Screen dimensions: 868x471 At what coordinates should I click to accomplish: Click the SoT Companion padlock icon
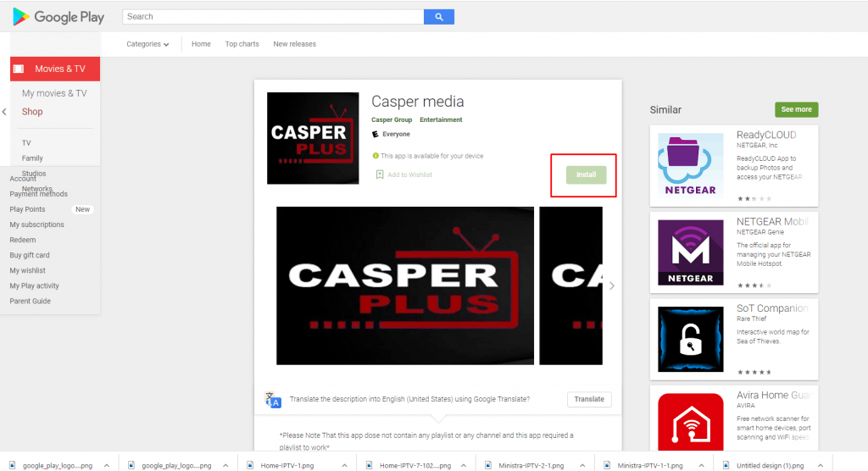click(690, 340)
